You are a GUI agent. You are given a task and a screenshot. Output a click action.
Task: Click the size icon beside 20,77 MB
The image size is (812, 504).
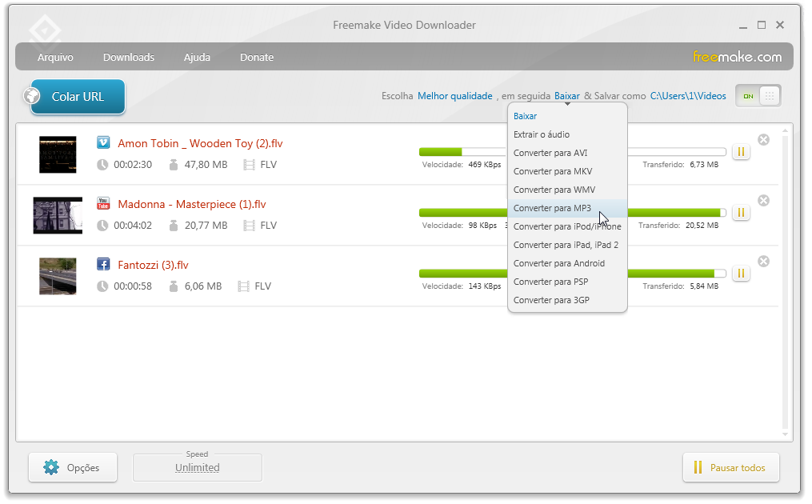coord(174,226)
